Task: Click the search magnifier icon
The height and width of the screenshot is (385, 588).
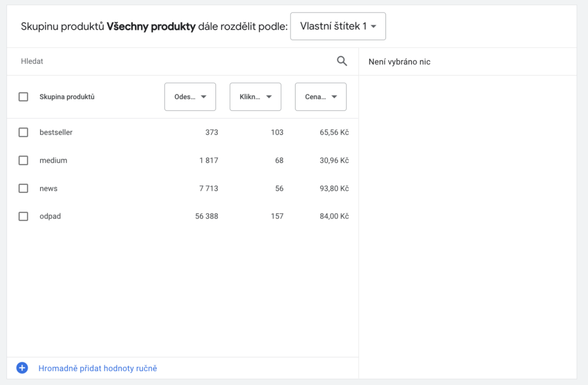Action: (342, 61)
